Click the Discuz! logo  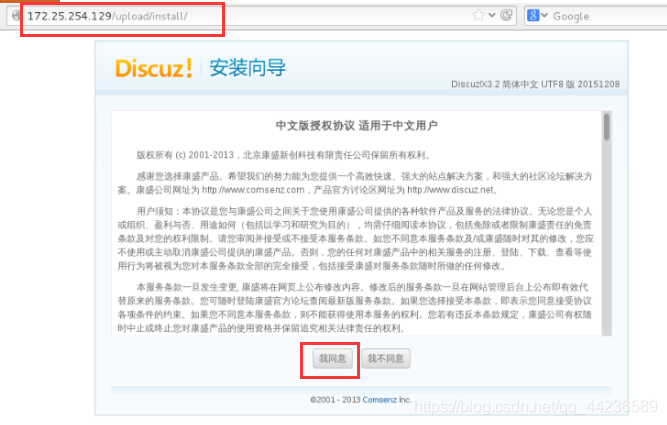coord(154,68)
